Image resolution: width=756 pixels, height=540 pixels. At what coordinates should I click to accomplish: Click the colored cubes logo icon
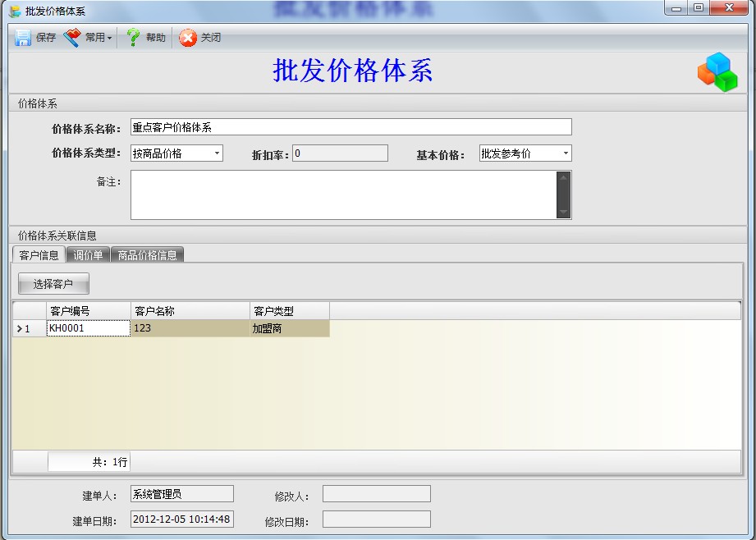[x=718, y=72]
